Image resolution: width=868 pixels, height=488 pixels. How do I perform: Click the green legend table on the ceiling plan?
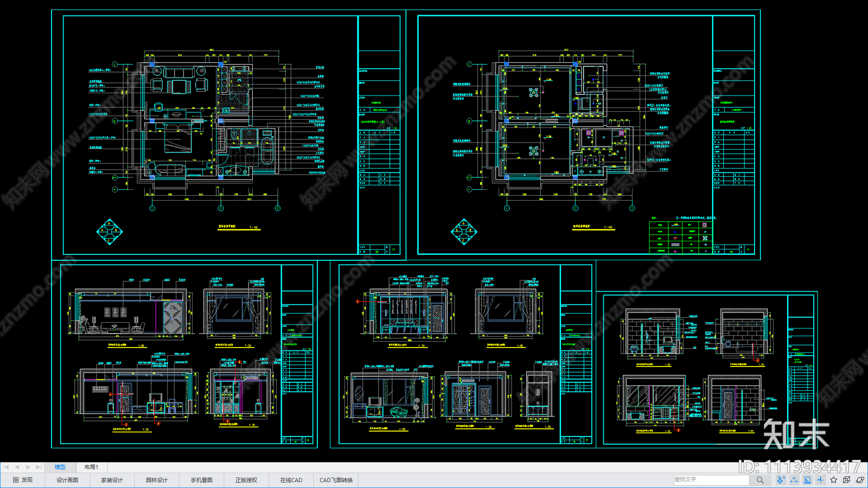click(681, 237)
